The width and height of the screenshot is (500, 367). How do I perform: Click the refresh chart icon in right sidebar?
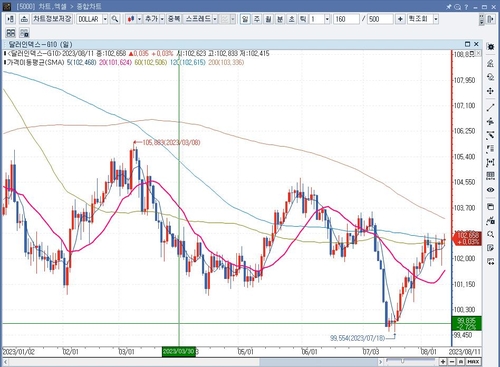(490, 77)
